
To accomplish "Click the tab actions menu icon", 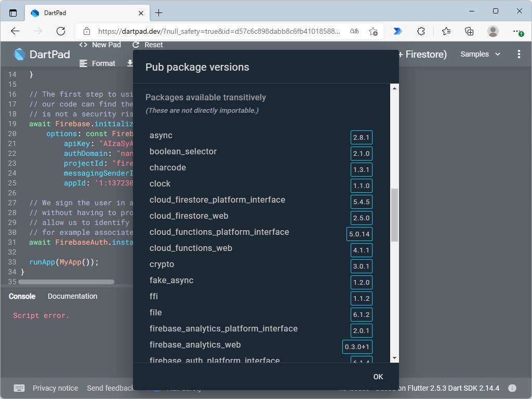I will [13, 13].
